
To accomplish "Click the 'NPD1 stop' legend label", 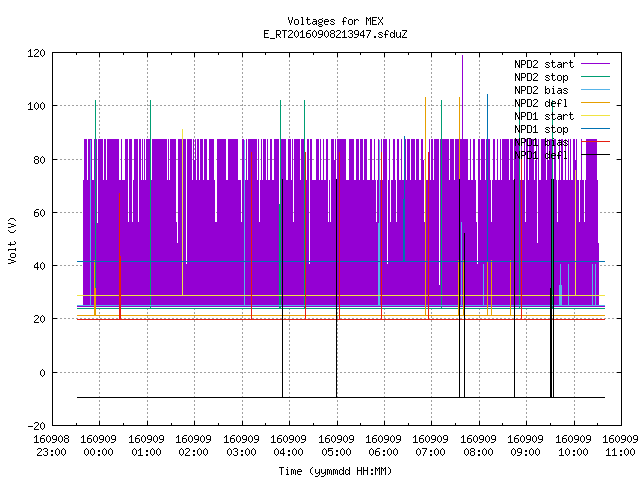I will [x=541, y=129].
